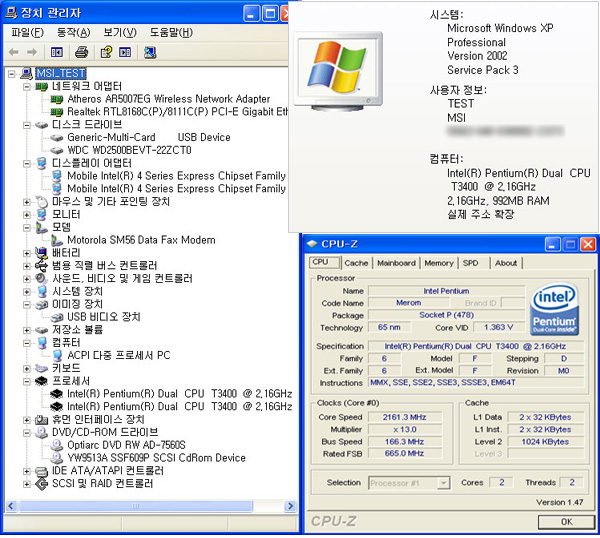Click the 배터리 category icon
The width and height of the screenshot is (600, 538).
point(41,253)
